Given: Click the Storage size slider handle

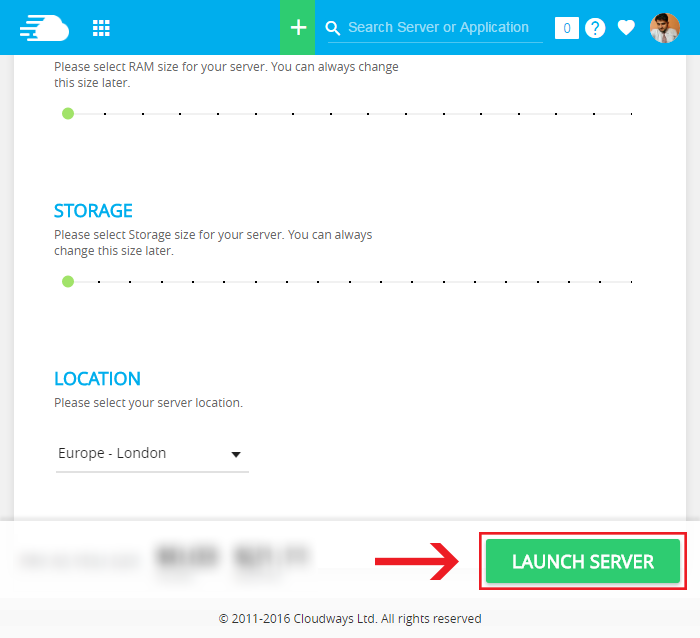Looking at the screenshot, I should (x=68, y=281).
